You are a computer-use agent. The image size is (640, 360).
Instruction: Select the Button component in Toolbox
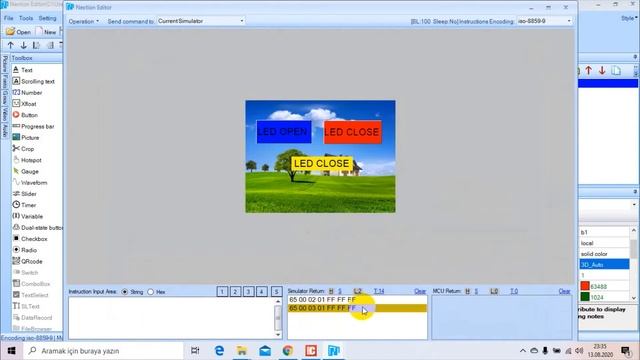point(25,115)
